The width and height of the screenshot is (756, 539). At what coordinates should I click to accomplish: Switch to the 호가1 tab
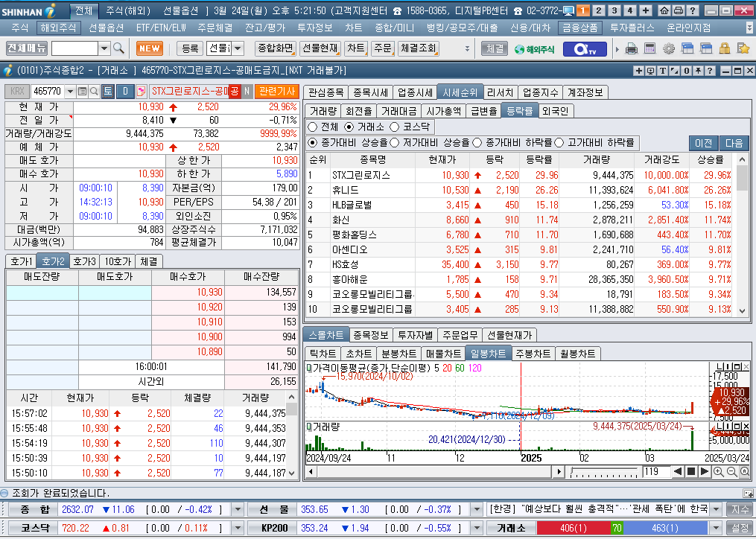tap(21, 261)
